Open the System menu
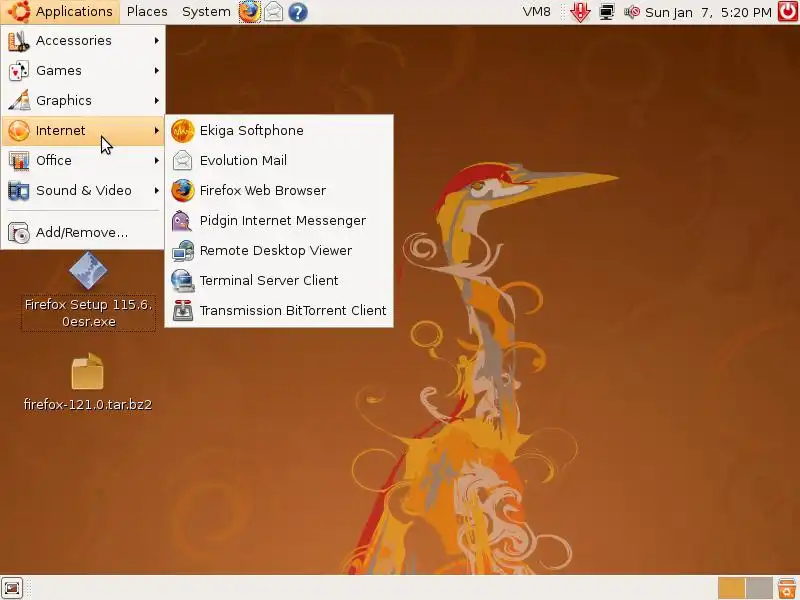800x600 pixels. tap(206, 12)
